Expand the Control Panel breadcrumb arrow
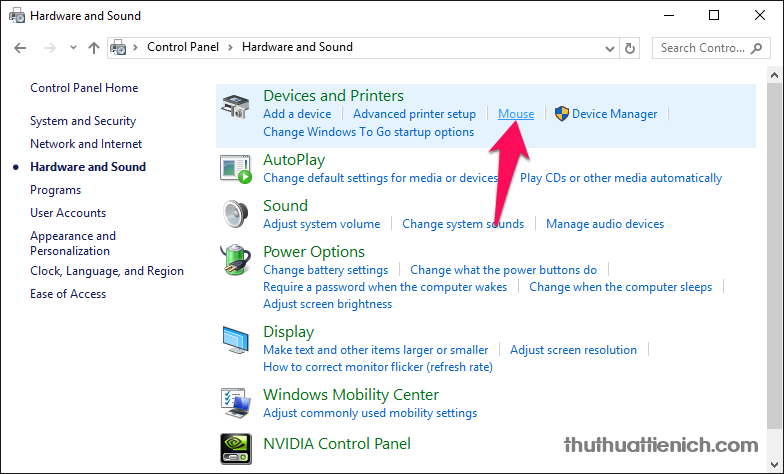Image resolution: width=784 pixels, height=474 pixels. pos(230,47)
